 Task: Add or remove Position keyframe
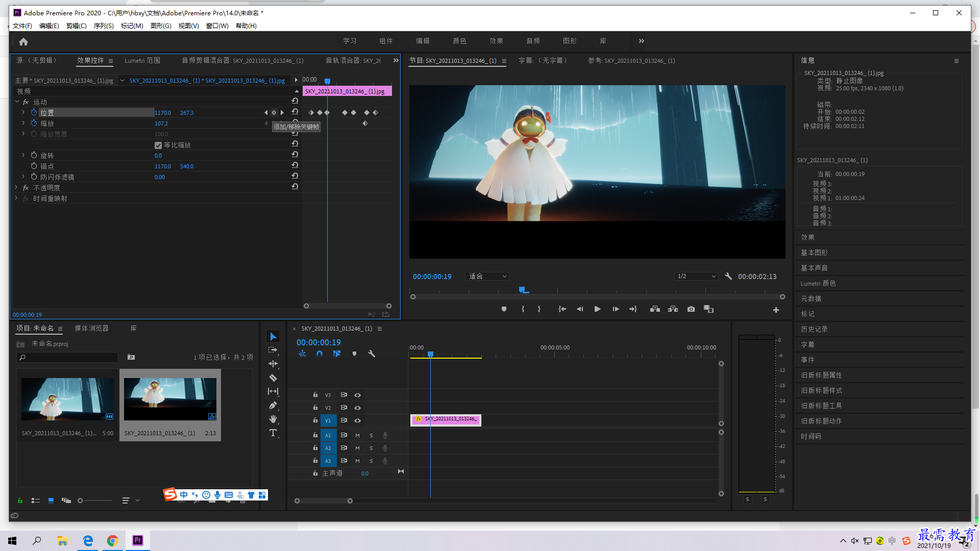click(x=274, y=112)
